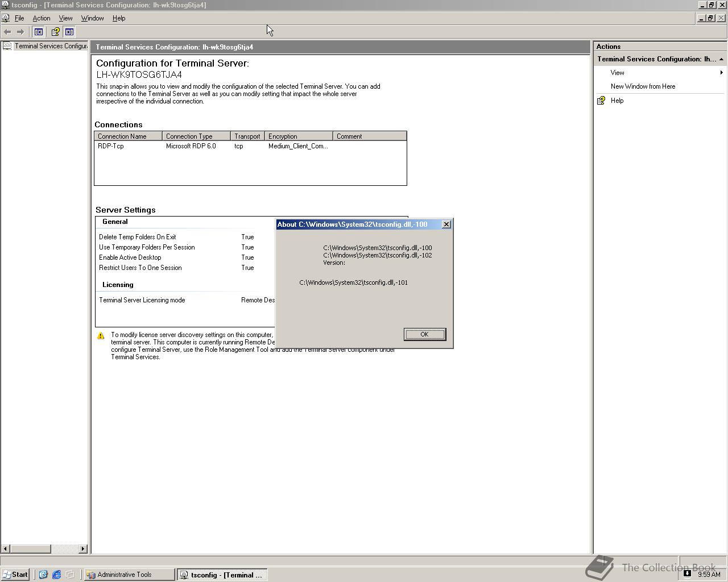Close the About tsconfig.dll dialog with X
This screenshot has height=582, width=728.
446,225
